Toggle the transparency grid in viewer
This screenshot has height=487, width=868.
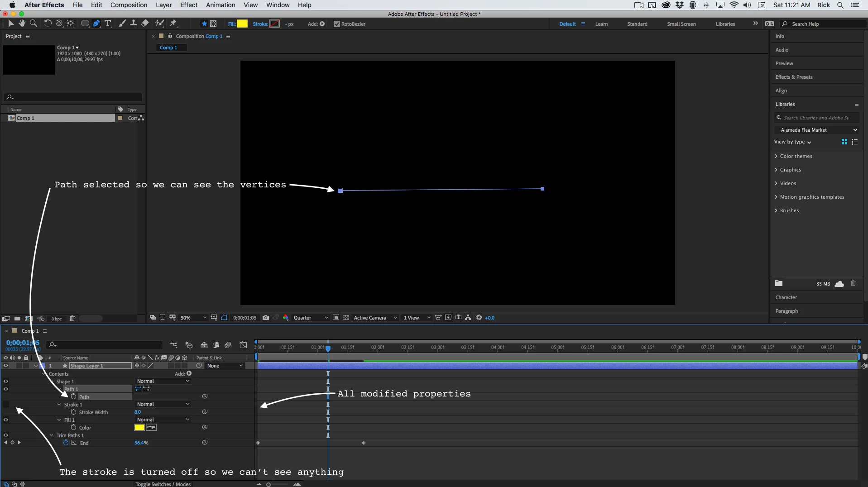(346, 318)
